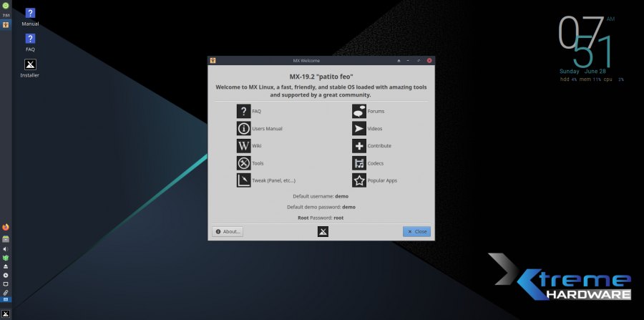Open the FAQ desktop shortcut

tap(30, 40)
